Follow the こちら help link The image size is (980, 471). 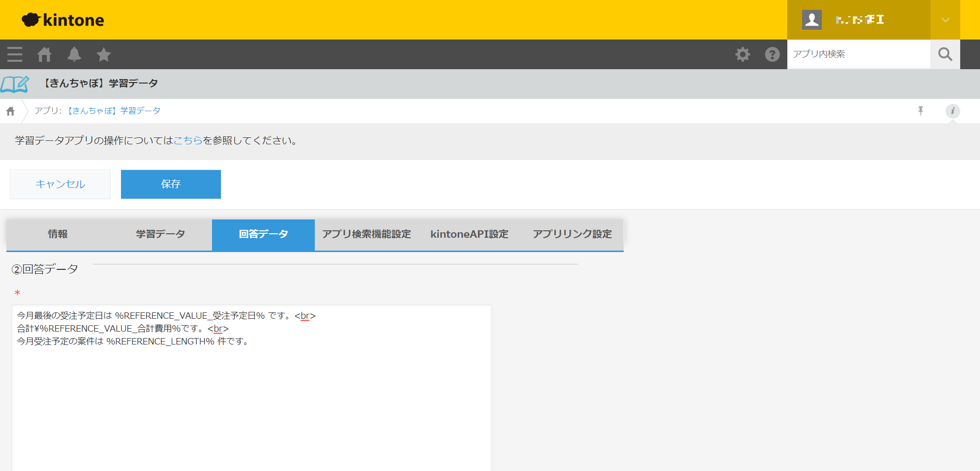(188, 141)
